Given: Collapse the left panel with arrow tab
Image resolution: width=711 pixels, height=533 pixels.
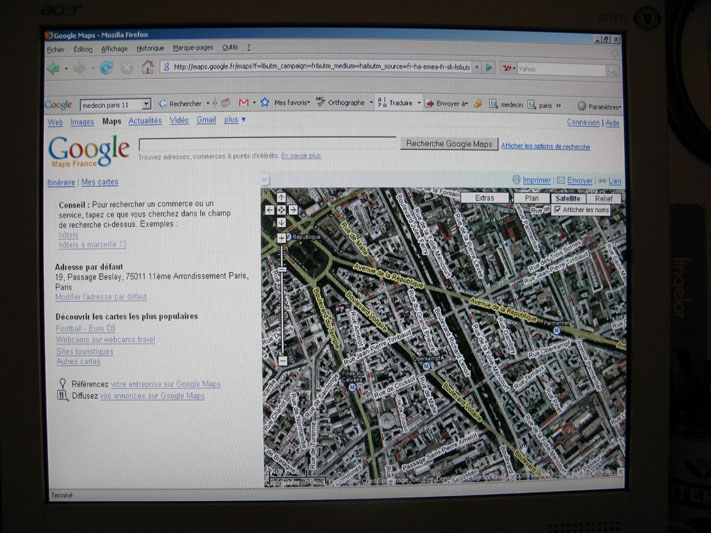Looking at the screenshot, I should point(265,180).
